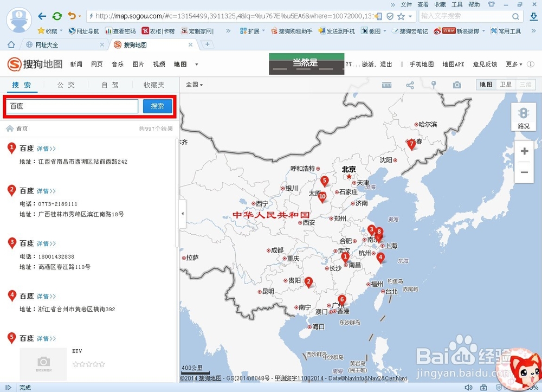Click the orange undo arrow icon

pos(72,16)
